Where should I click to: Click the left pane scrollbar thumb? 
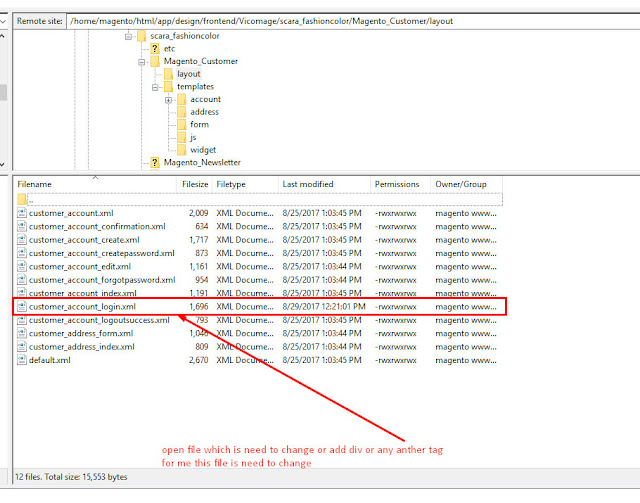point(3,92)
